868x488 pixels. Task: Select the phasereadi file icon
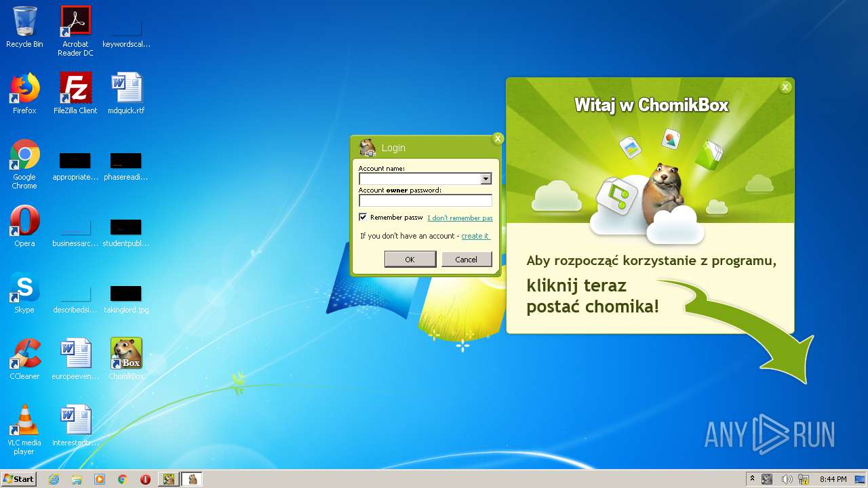(126, 166)
